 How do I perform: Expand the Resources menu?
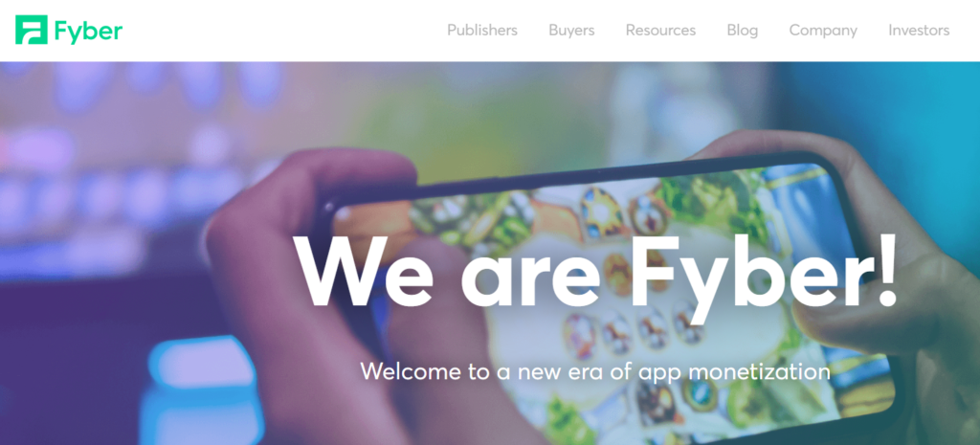click(660, 30)
